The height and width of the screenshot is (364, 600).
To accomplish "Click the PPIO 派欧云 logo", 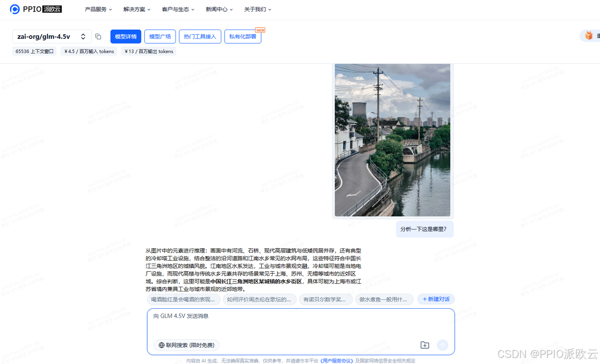I will click(36, 9).
